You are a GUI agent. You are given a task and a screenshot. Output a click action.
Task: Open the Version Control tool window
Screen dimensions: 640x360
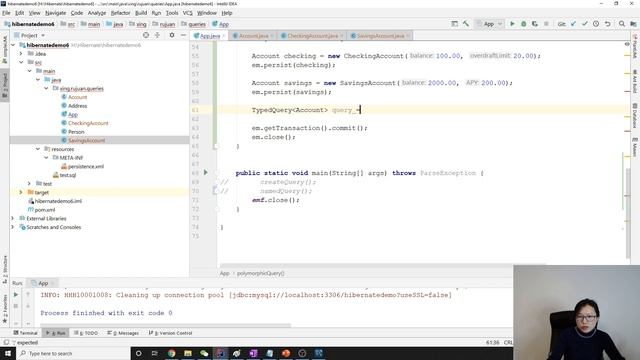click(171, 333)
